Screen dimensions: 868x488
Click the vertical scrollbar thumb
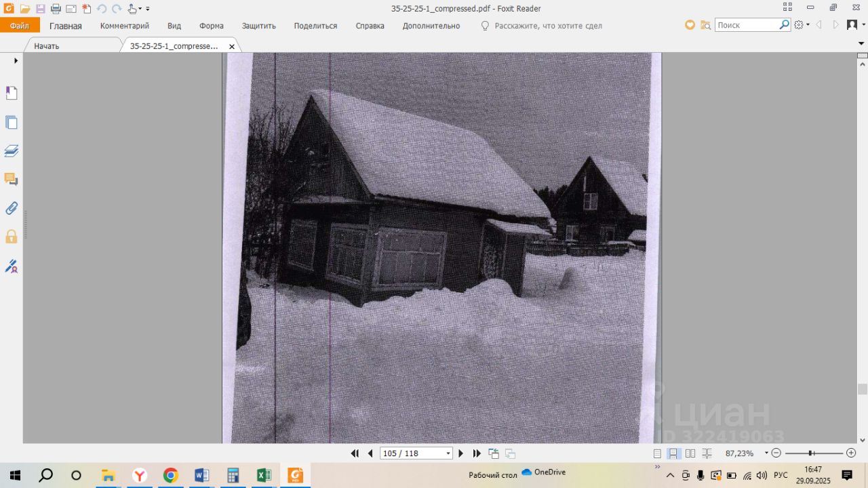click(x=863, y=389)
